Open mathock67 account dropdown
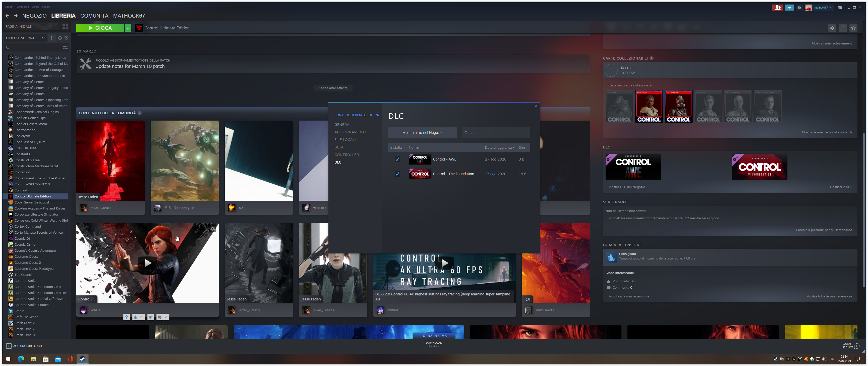868x366 pixels. [x=822, y=8]
